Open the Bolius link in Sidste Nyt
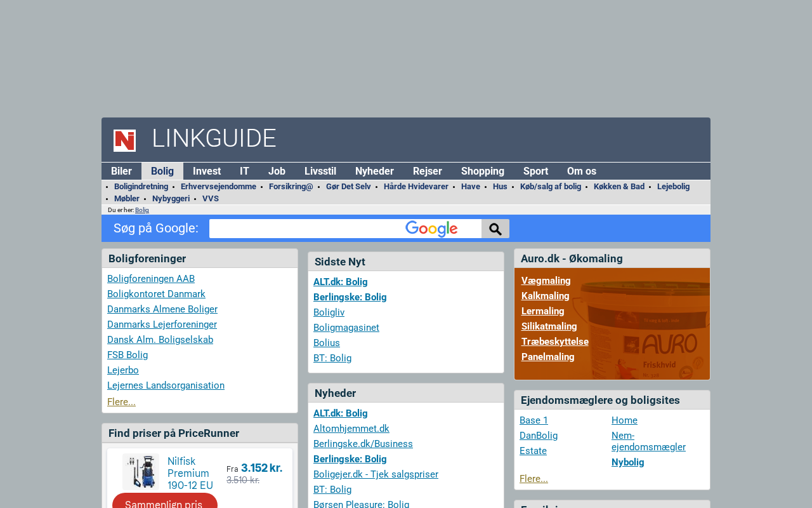Image resolution: width=812 pixels, height=508 pixels. tap(327, 343)
